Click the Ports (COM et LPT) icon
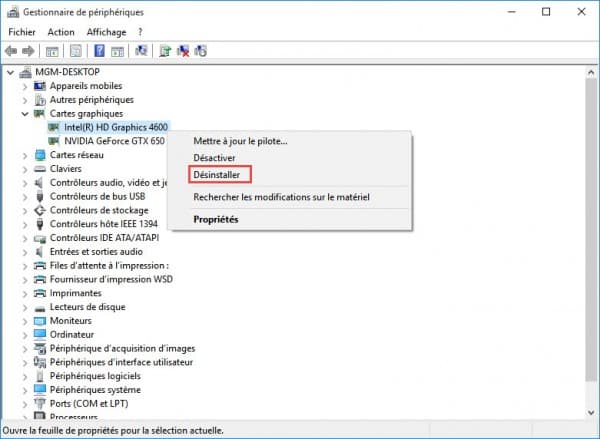The width and height of the screenshot is (600, 439). [40, 403]
